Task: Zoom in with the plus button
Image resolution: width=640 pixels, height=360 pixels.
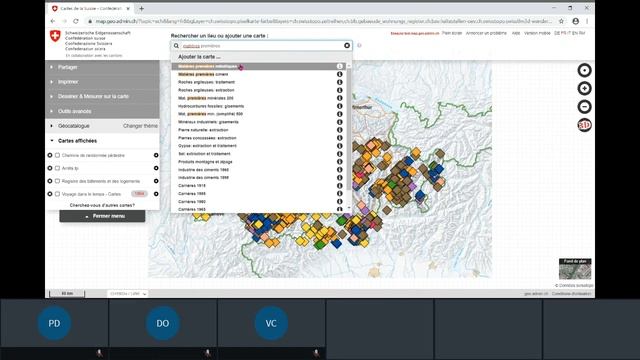Action: [x=584, y=88]
